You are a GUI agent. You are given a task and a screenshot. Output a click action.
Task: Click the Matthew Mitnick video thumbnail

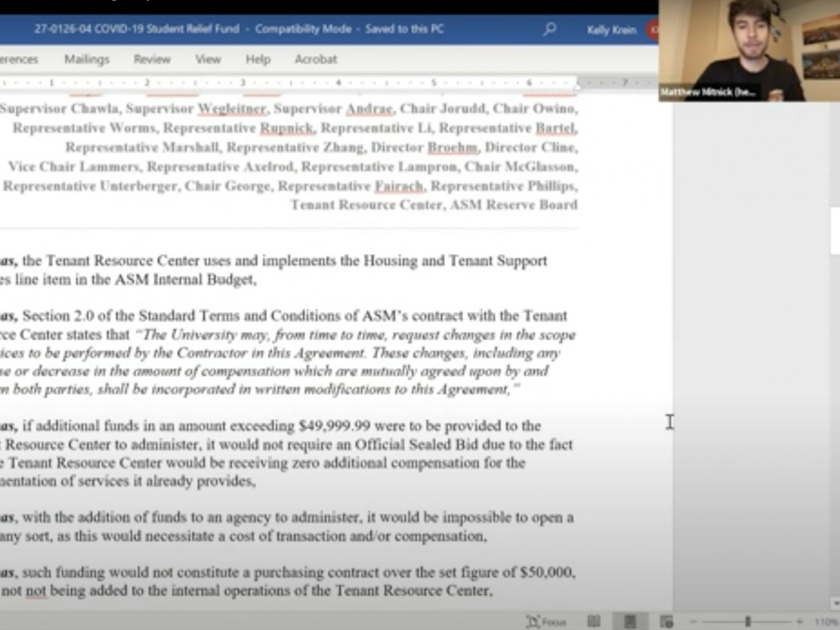pyautogui.click(x=749, y=50)
